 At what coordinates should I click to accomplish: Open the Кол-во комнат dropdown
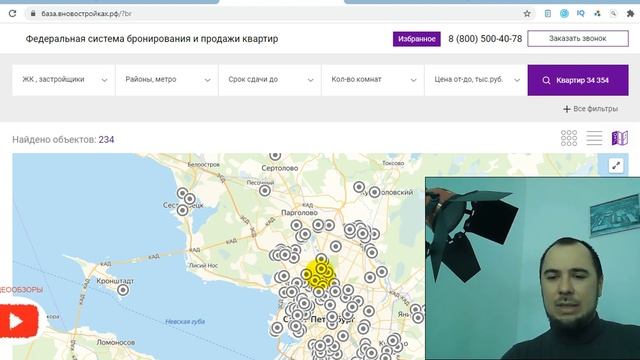(x=373, y=80)
